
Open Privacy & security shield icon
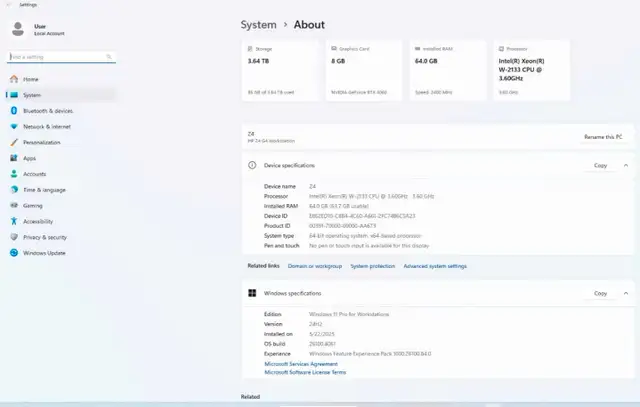[x=14, y=237]
